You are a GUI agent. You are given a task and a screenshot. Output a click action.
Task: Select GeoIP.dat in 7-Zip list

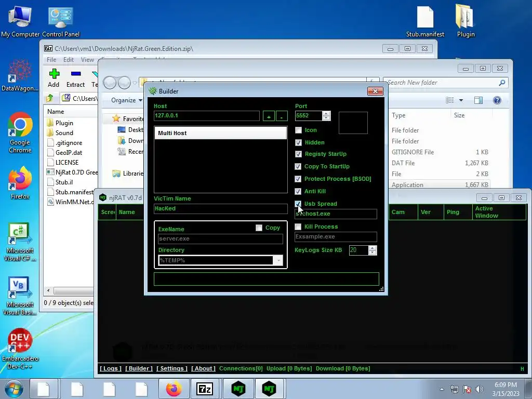point(69,153)
